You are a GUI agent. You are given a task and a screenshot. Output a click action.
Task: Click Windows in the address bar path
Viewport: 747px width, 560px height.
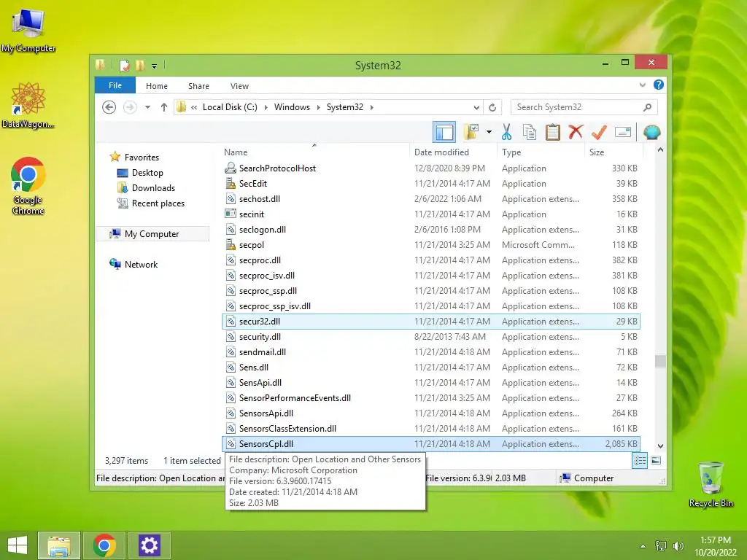coord(292,107)
